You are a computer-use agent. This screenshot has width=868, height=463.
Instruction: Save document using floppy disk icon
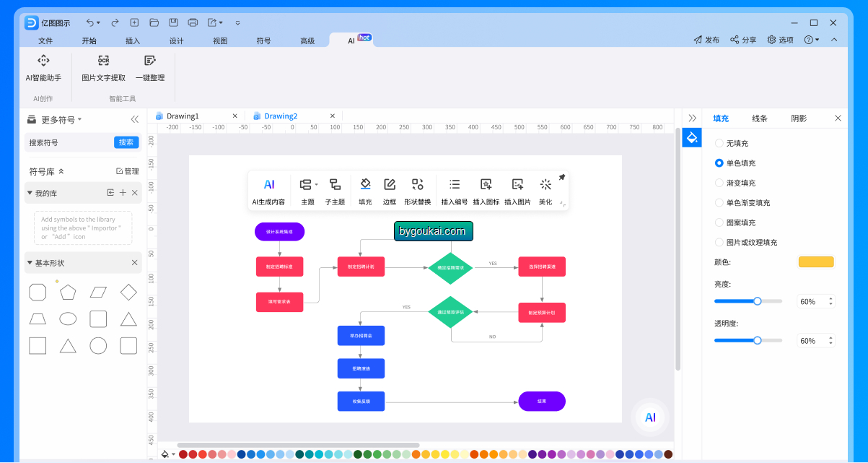tap(173, 22)
